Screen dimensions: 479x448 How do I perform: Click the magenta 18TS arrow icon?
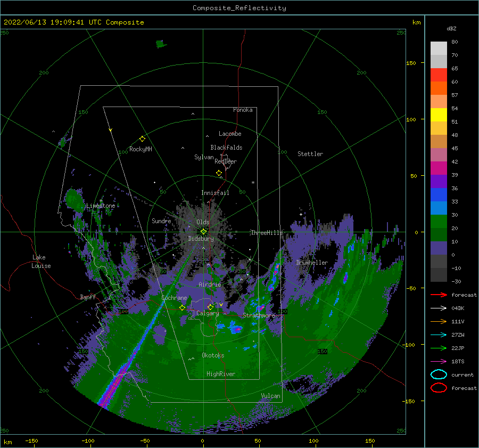(439, 362)
